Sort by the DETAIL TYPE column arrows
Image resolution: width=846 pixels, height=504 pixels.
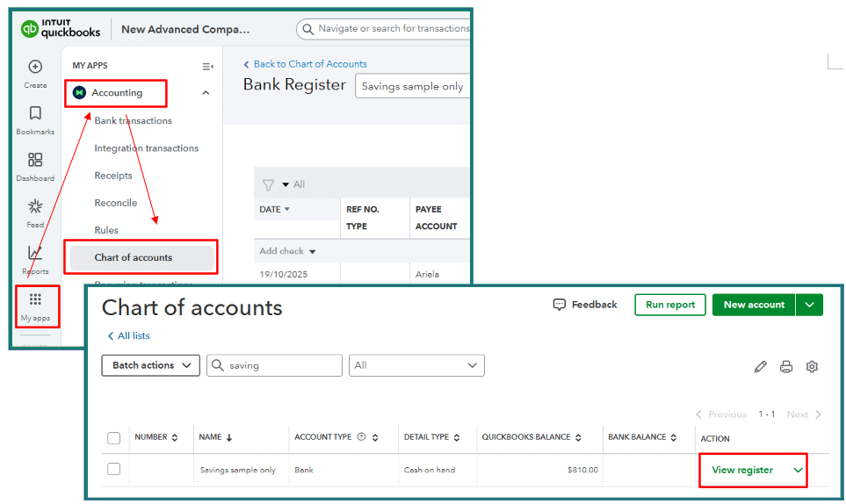click(457, 437)
